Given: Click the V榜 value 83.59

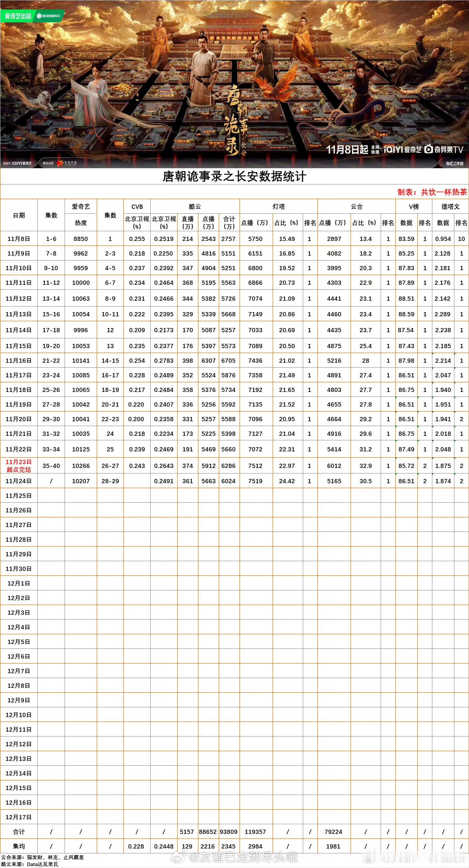Looking at the screenshot, I should (x=406, y=239).
